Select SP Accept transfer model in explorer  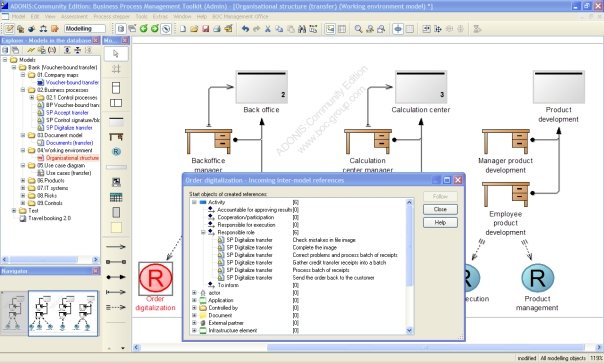(67, 113)
